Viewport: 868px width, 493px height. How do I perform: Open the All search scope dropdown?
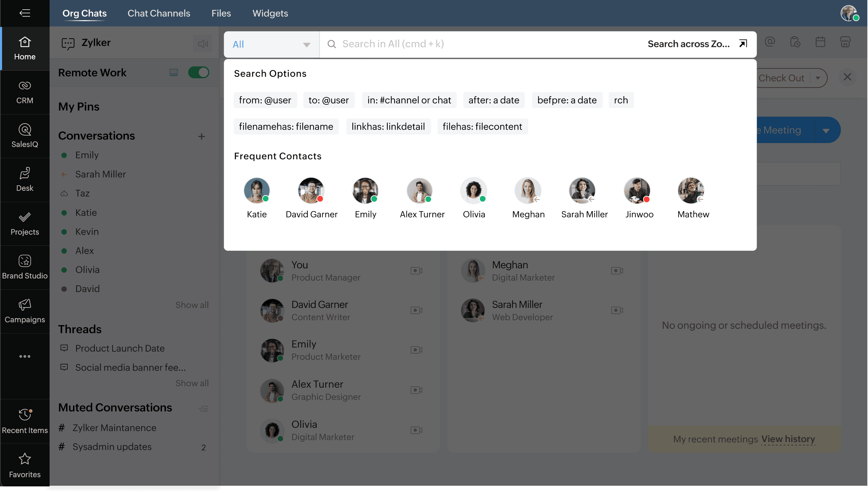(271, 44)
